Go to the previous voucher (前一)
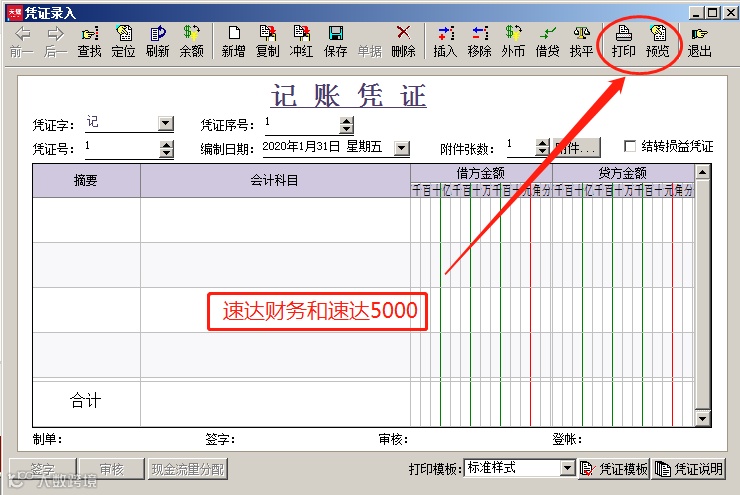 pyautogui.click(x=22, y=42)
